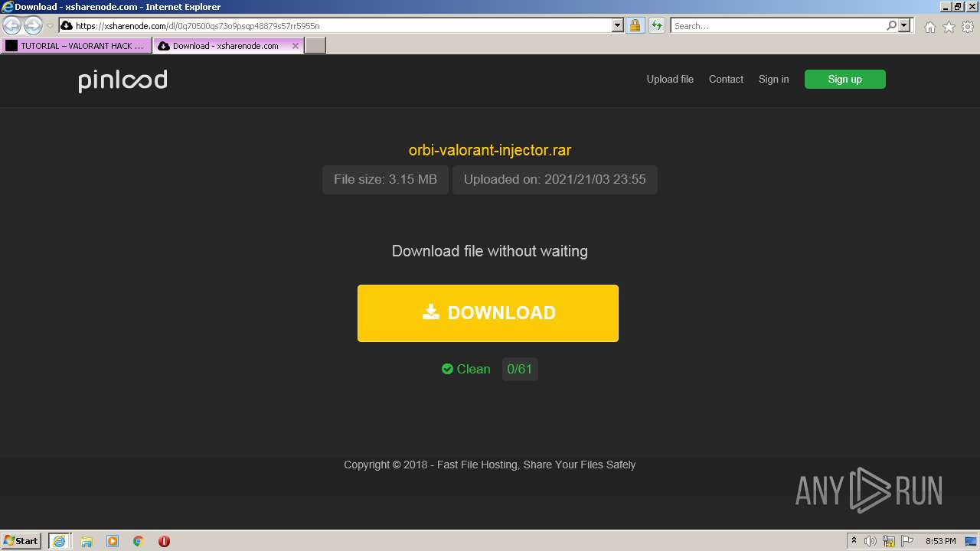
Task: Open the Contact link
Action: pyautogui.click(x=726, y=79)
